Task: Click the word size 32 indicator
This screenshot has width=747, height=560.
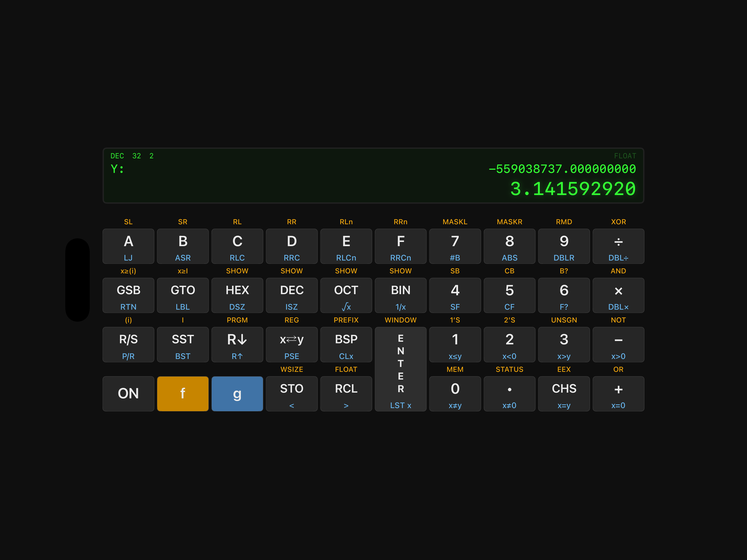Action: [136, 156]
